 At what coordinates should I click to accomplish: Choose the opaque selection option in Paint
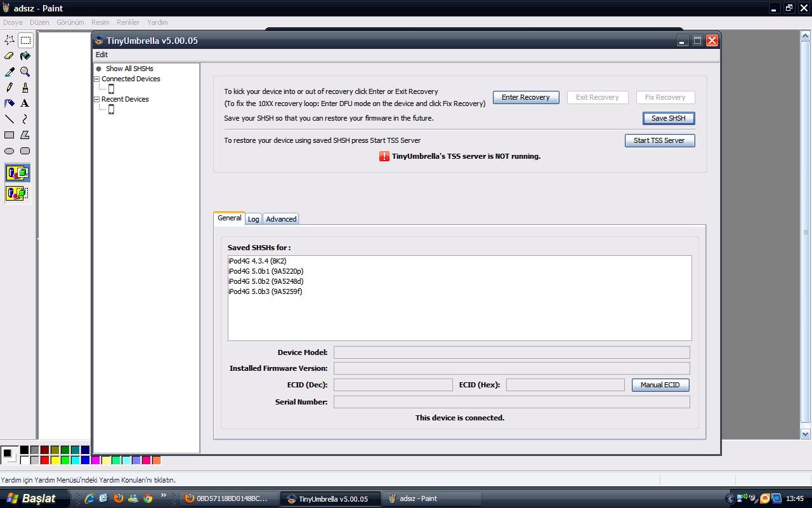pyautogui.click(x=17, y=173)
